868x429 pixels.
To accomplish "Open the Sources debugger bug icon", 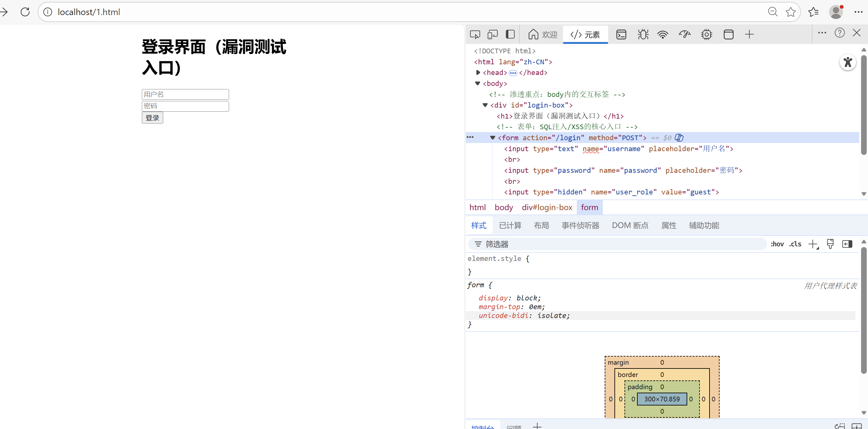I will (643, 34).
